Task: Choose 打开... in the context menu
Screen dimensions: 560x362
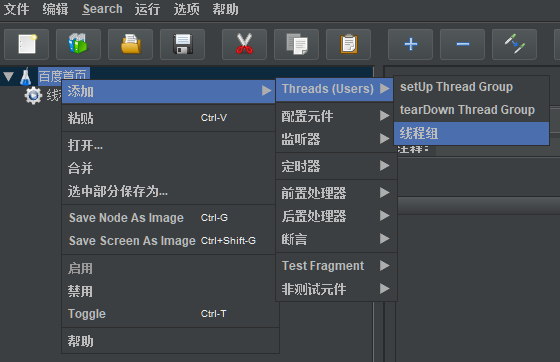Action: tap(169, 145)
